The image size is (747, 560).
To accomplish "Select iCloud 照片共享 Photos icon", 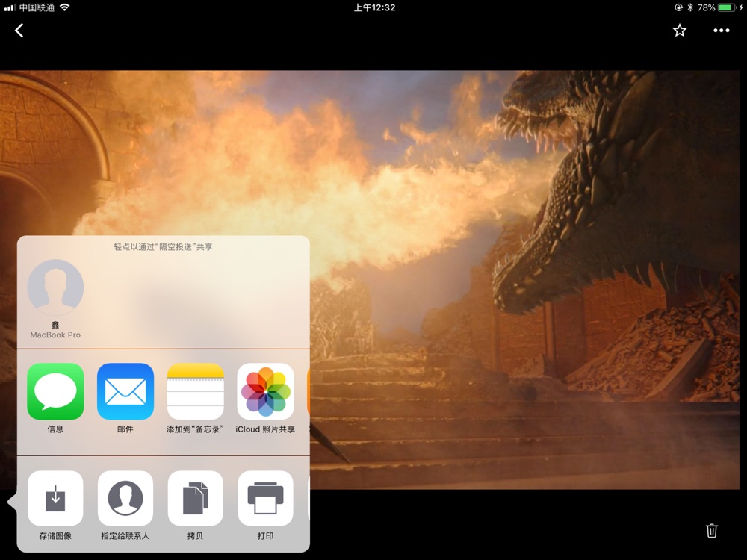I will pyautogui.click(x=265, y=392).
